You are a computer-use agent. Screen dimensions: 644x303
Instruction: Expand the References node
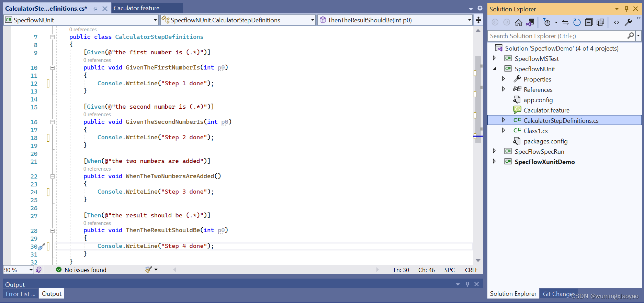(504, 89)
